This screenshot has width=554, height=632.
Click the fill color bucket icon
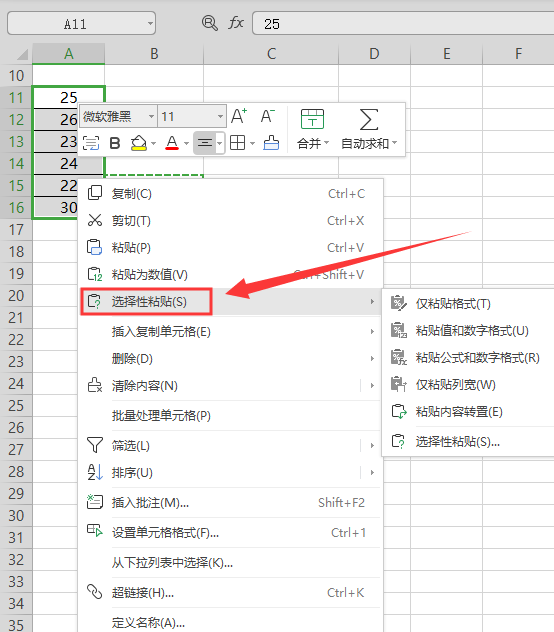click(x=139, y=143)
